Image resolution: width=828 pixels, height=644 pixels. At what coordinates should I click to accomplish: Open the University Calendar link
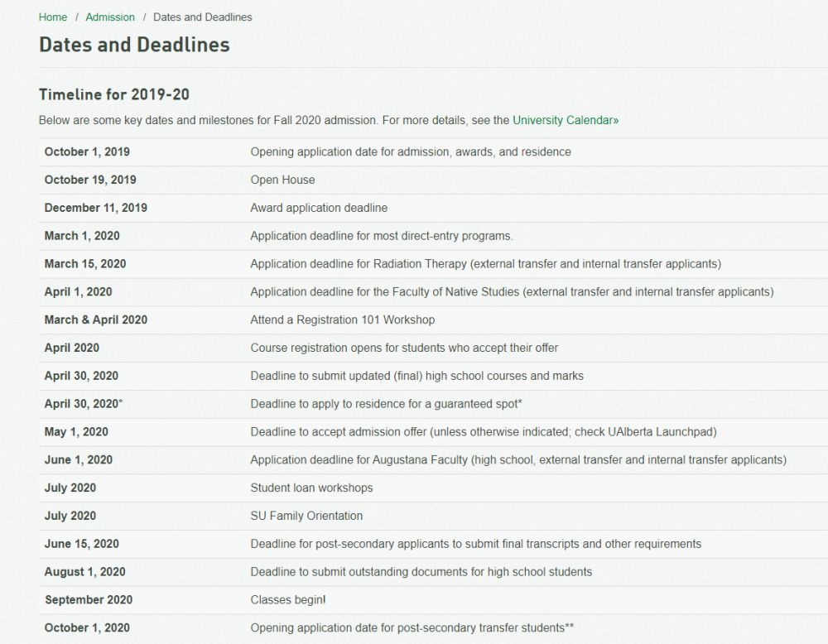click(x=566, y=120)
